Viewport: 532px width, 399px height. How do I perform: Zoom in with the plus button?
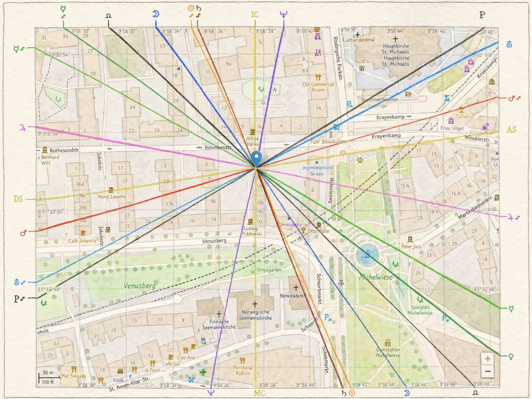pos(488,359)
